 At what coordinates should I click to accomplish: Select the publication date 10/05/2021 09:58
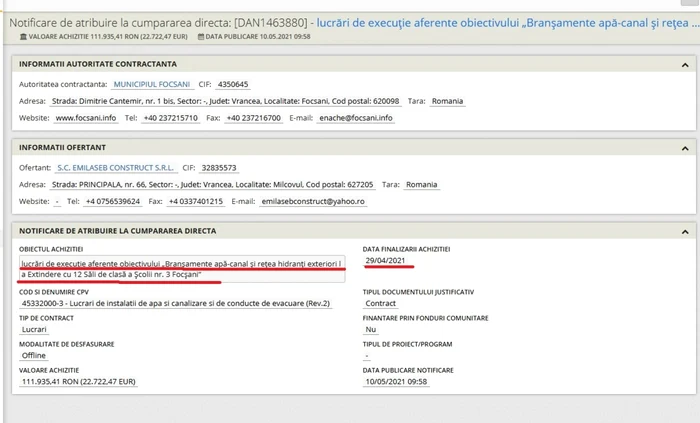pyautogui.click(x=396, y=382)
